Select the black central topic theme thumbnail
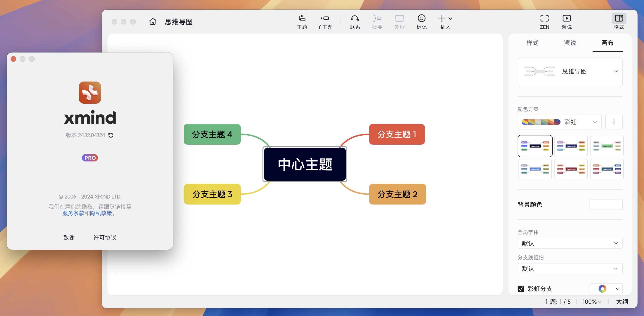Image resolution: width=644 pixels, height=316 pixels. 535,146
